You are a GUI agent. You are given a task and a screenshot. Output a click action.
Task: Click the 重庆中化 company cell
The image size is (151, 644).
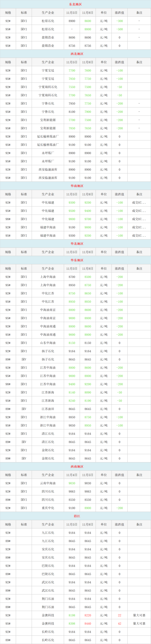[x=48, y=508]
